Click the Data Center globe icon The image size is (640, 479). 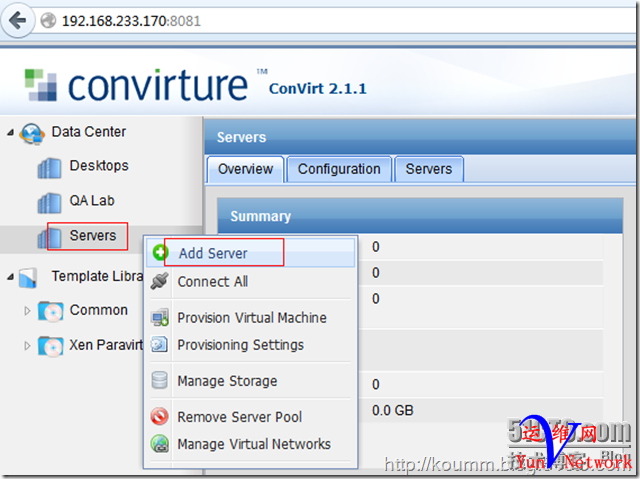point(32,133)
